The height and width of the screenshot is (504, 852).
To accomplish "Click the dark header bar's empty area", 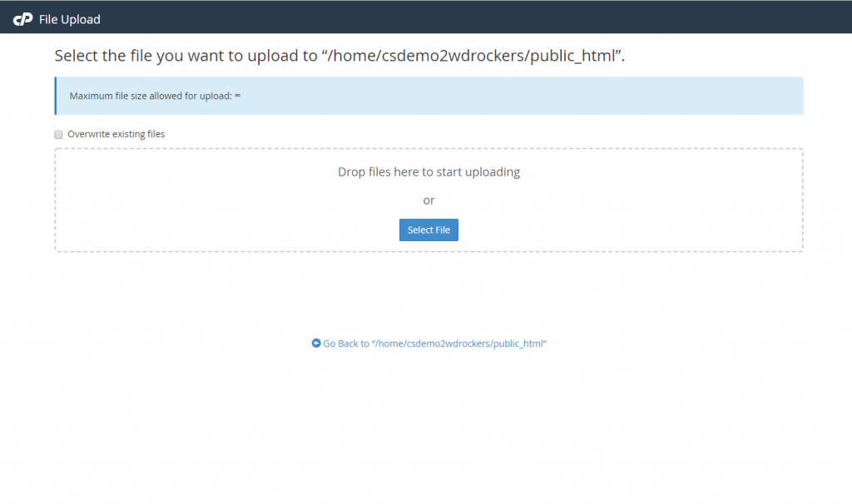I will click(499, 17).
